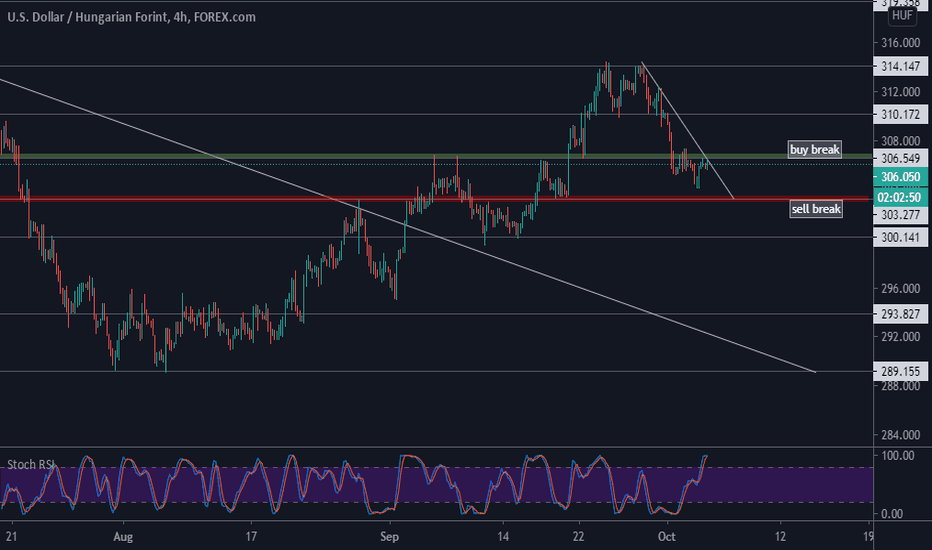Screen dimensions: 932x550
Task: Select the 'buy break' label
Action: 815,149
